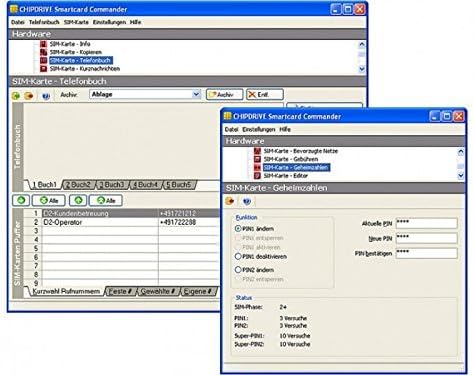Select the PIN1 deaktivieren radio option
Image resolution: width=474 pixels, height=375 pixels.
point(238,256)
